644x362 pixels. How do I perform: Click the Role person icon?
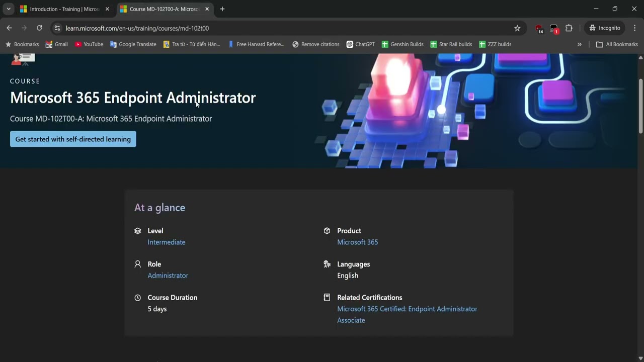point(138,264)
